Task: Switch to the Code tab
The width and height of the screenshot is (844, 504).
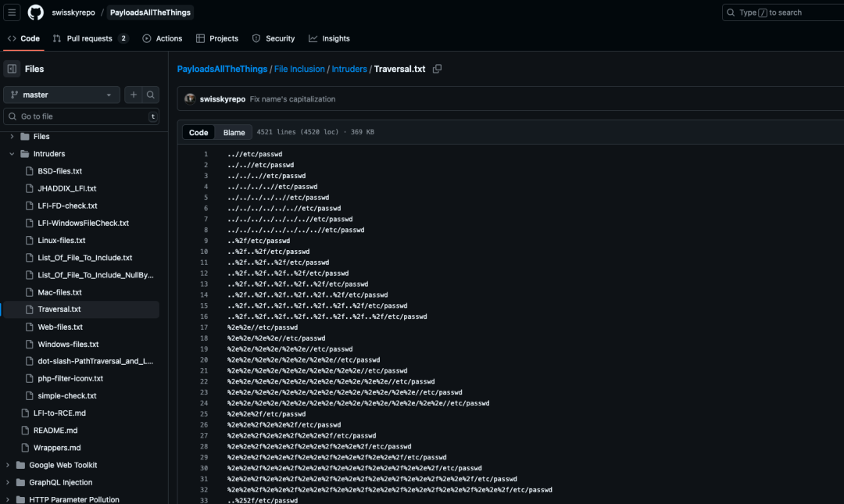Action: click(23, 39)
